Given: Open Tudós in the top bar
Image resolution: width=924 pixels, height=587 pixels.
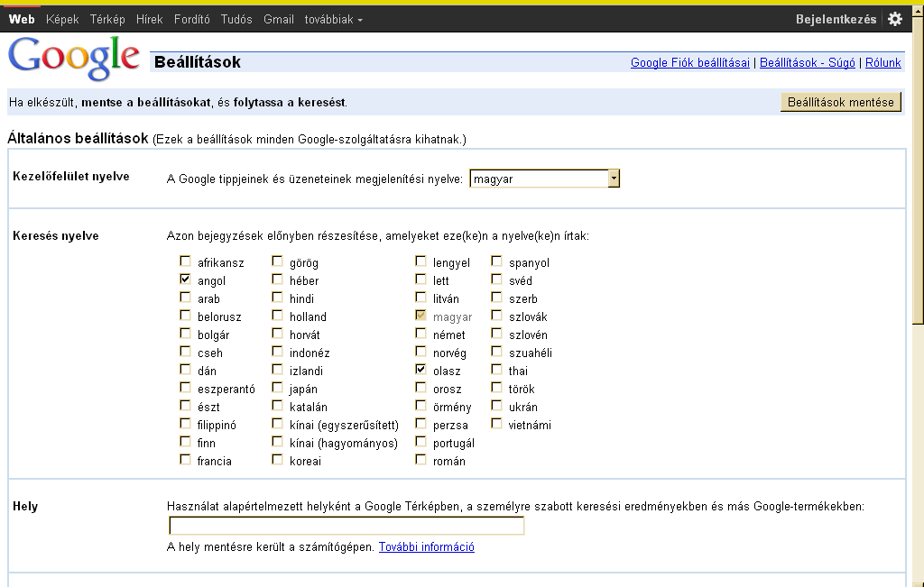Looking at the screenshot, I should (236, 20).
